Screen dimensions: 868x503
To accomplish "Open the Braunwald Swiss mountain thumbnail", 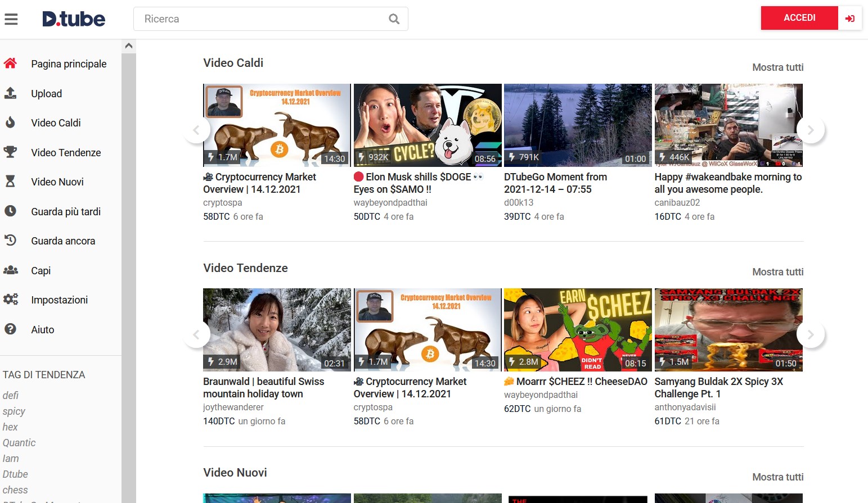I will pyautogui.click(x=277, y=330).
